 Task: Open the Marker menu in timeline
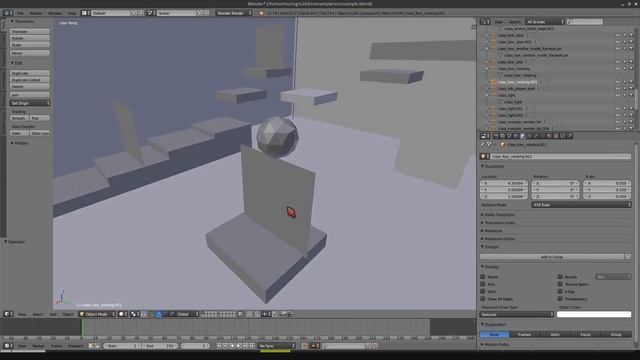tap(38, 346)
